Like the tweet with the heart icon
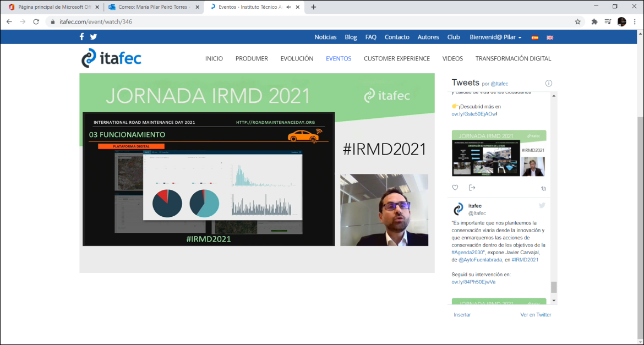This screenshot has height=345, width=644. [455, 188]
